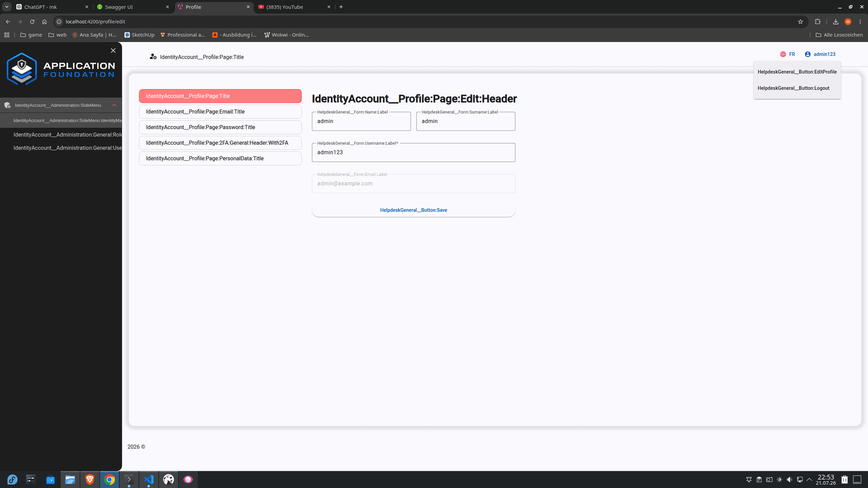Click the Administration SideMenu shield icon
Screen dimensions: 868x488
pos(7,105)
